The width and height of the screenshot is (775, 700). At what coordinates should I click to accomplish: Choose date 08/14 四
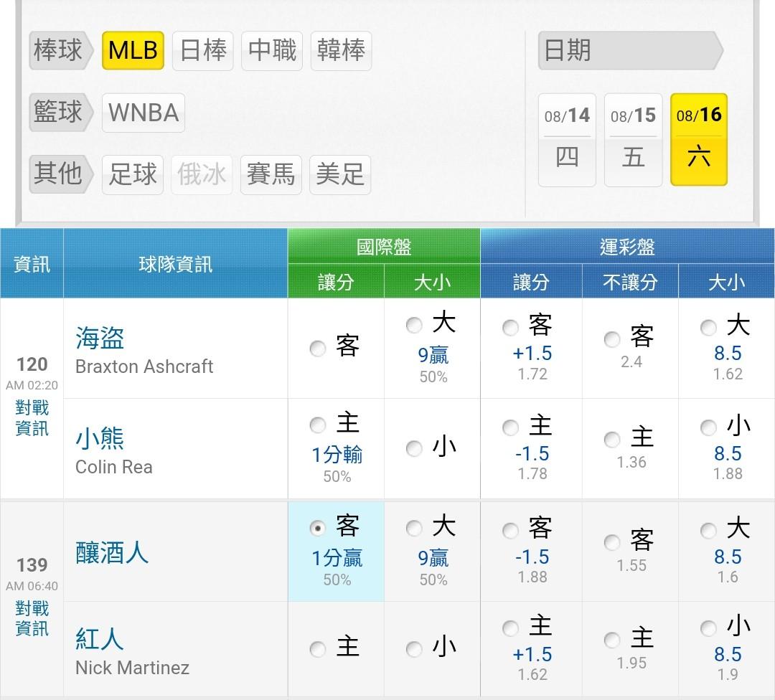point(567,140)
